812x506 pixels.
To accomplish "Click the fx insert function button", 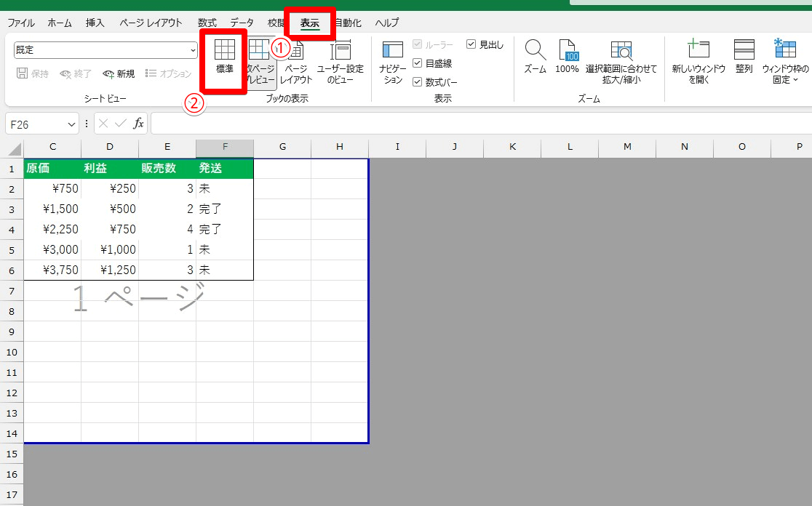I will pos(138,124).
